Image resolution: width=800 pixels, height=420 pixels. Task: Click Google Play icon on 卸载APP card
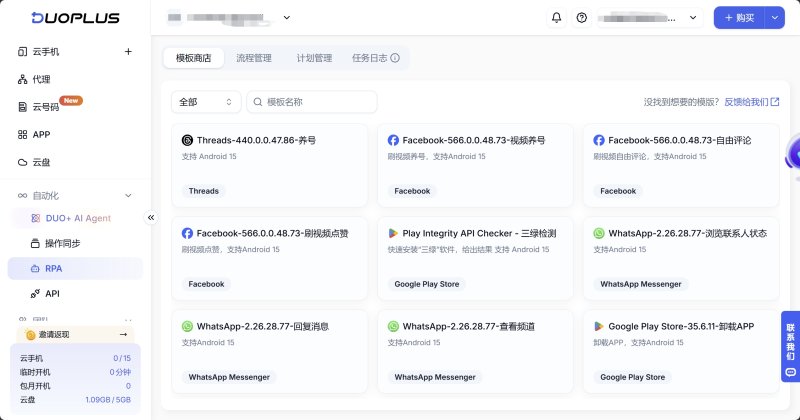click(599, 326)
